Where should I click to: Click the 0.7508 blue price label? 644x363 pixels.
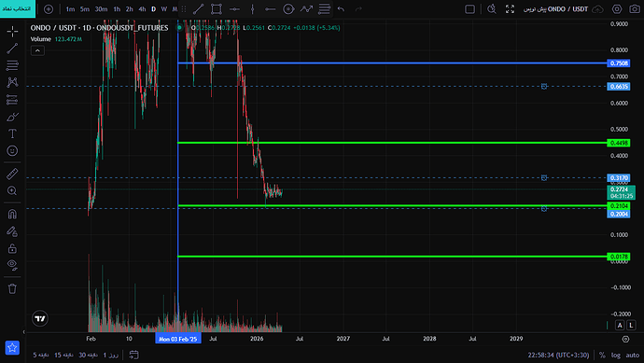click(619, 63)
